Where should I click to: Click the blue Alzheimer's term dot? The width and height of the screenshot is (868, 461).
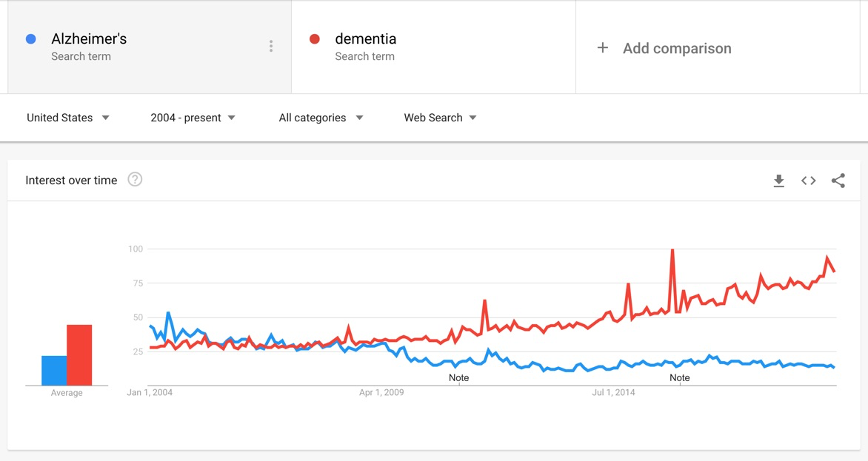(x=31, y=39)
